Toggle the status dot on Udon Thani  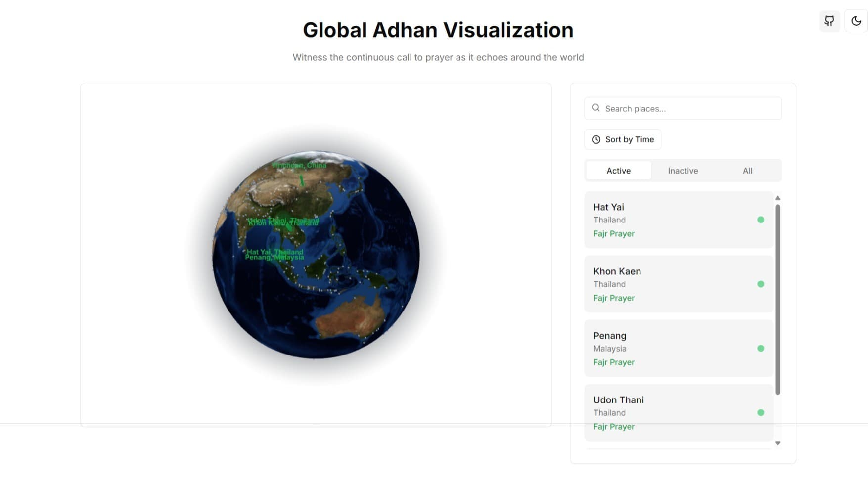tap(760, 412)
